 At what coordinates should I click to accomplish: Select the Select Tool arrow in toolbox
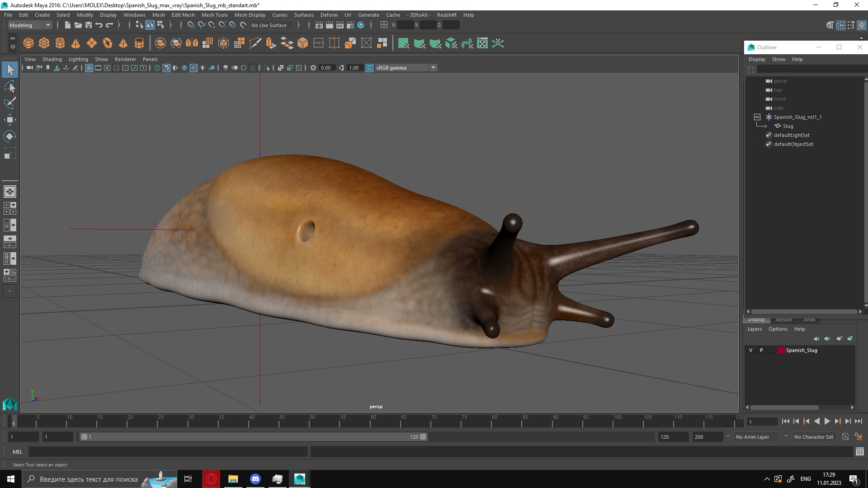tap(10, 70)
